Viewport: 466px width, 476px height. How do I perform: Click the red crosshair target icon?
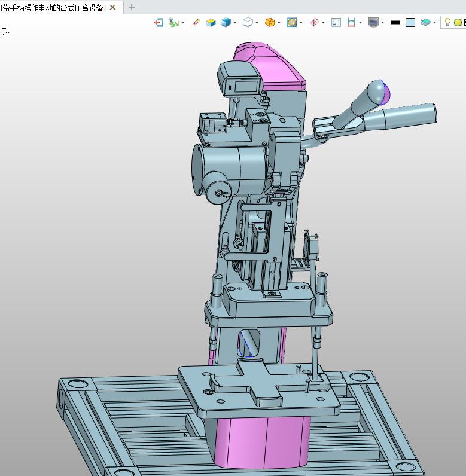(314, 23)
